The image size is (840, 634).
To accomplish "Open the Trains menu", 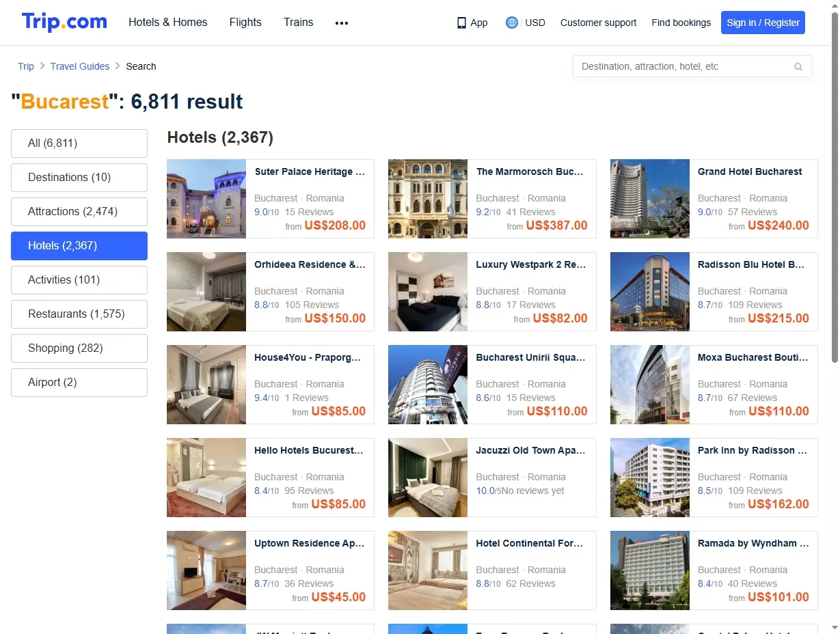I will 299,23.
